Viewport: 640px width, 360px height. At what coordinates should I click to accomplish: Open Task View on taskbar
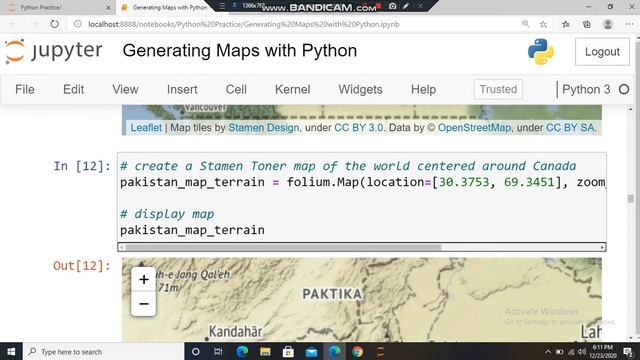pyautogui.click(x=218, y=351)
